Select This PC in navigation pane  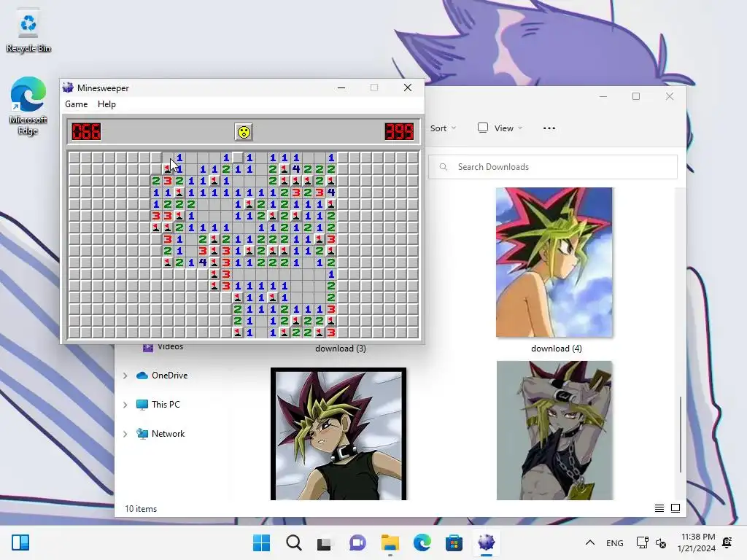tap(158, 405)
